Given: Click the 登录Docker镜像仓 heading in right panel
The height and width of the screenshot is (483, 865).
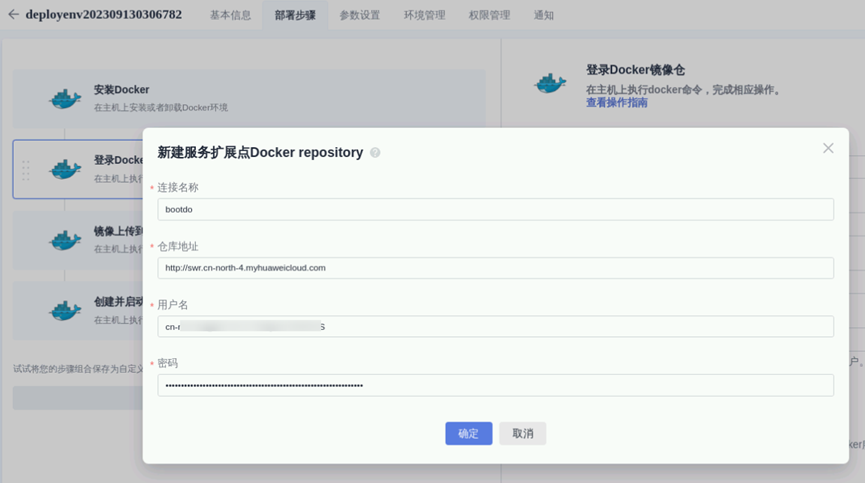Looking at the screenshot, I should (x=636, y=70).
